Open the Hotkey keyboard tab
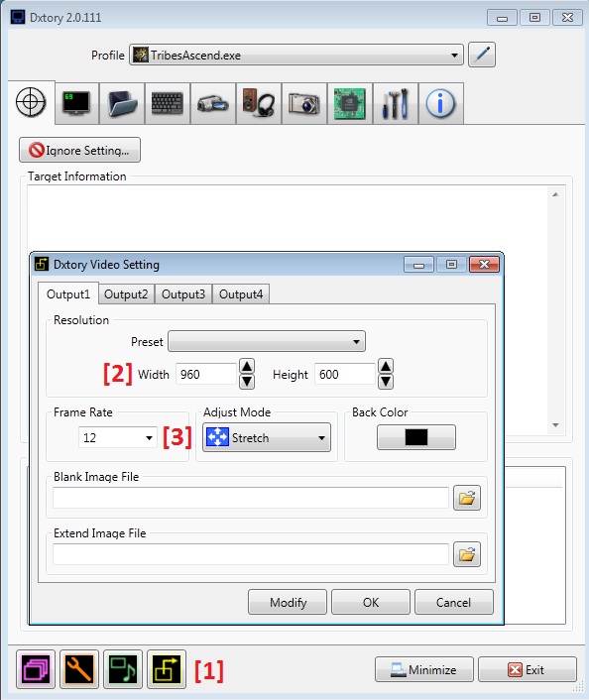Viewport: 589px width, 700px height. [168, 103]
